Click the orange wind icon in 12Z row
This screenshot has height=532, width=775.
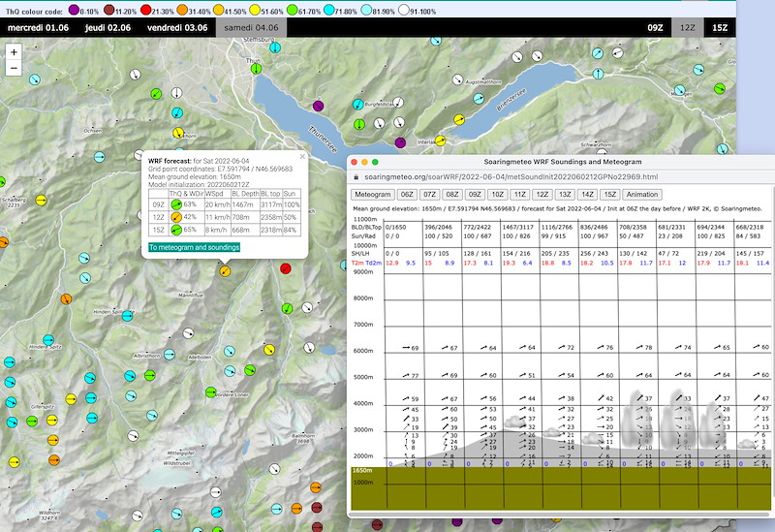[x=175, y=218]
